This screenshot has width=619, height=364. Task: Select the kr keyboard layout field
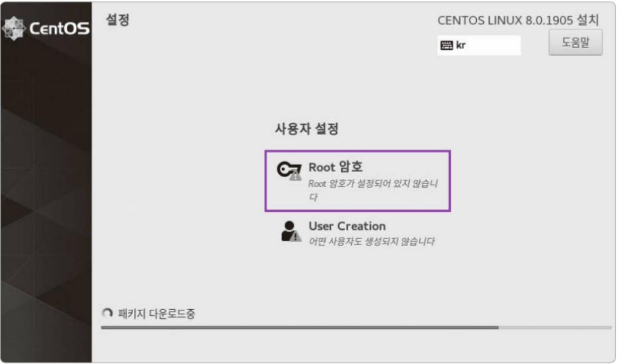pos(479,45)
